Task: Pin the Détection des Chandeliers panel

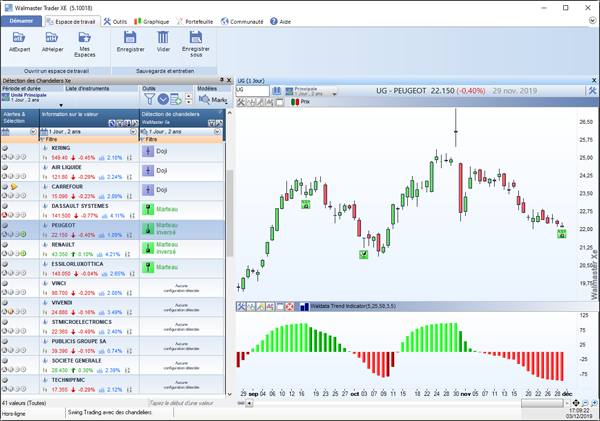Action: coord(222,80)
